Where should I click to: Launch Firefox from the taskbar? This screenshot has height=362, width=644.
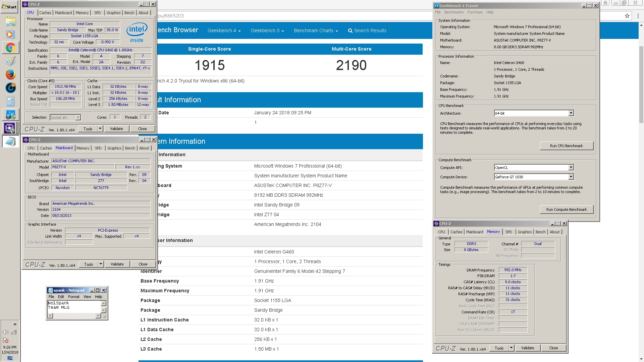tap(10, 74)
